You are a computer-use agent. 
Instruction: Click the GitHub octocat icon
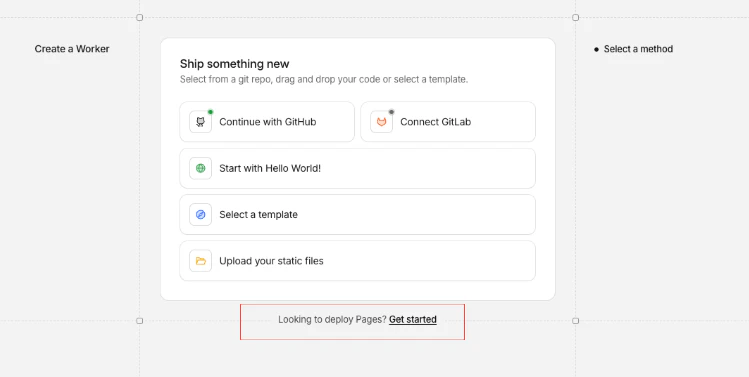coord(201,122)
